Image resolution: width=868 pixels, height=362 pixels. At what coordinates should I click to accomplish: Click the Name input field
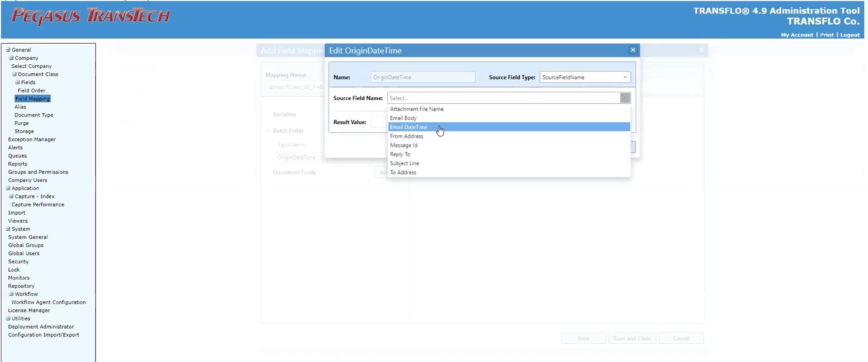(422, 78)
